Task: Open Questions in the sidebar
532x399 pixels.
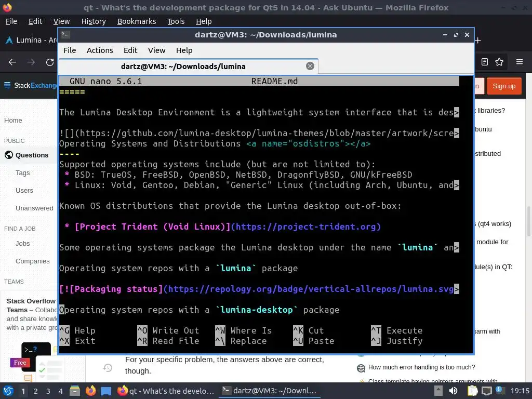Action: pyautogui.click(x=32, y=155)
